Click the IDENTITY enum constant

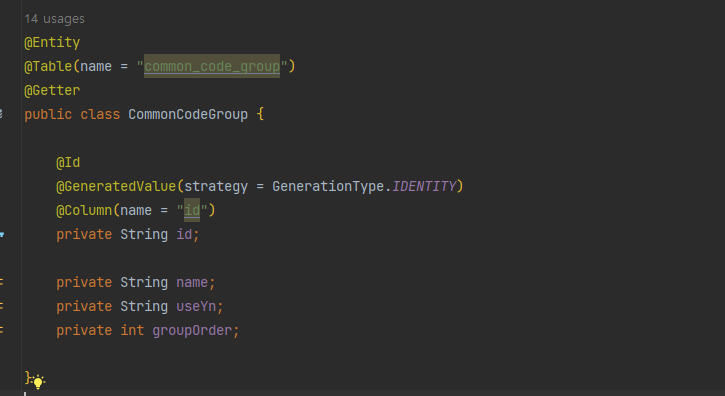424,186
